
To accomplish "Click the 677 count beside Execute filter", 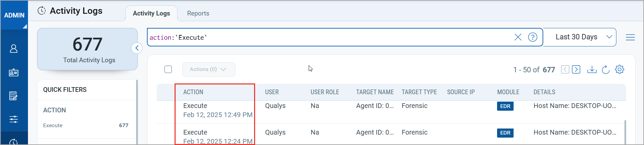I will 124,125.
